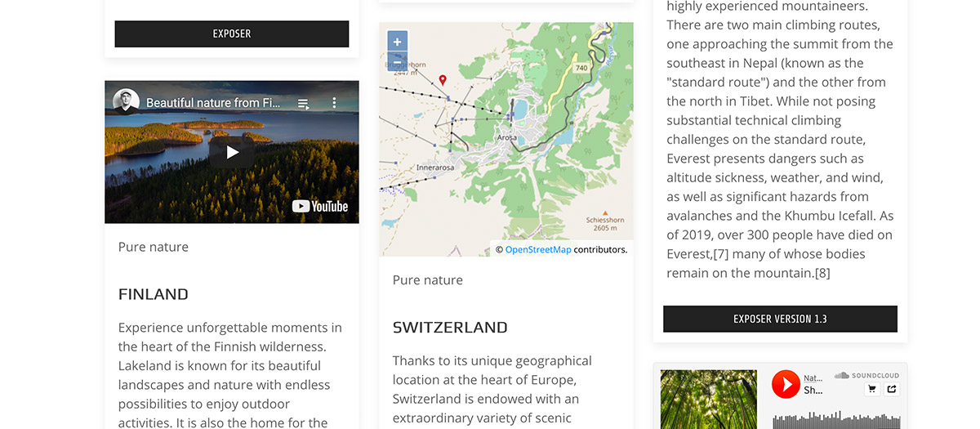Open the SoundCloud logo link
980x429 pixels.
coord(866,375)
